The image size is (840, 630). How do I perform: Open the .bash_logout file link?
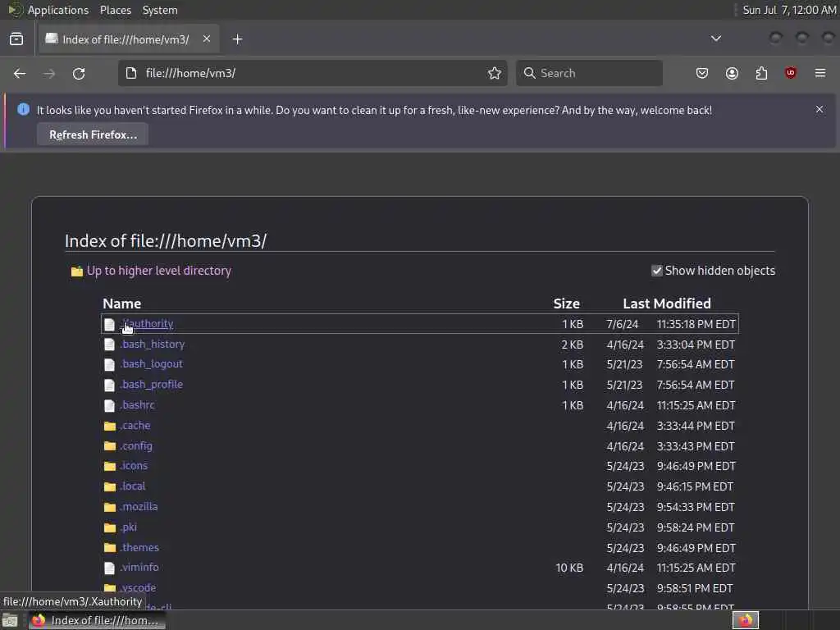(x=151, y=363)
